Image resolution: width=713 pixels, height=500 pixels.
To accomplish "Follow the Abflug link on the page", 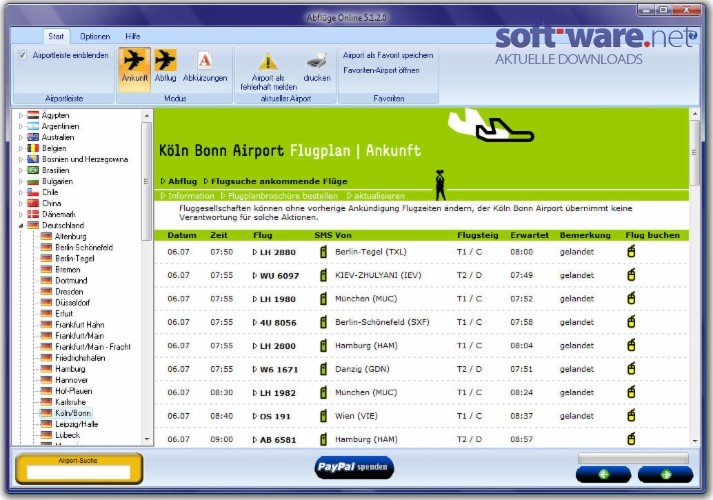I will [182, 181].
